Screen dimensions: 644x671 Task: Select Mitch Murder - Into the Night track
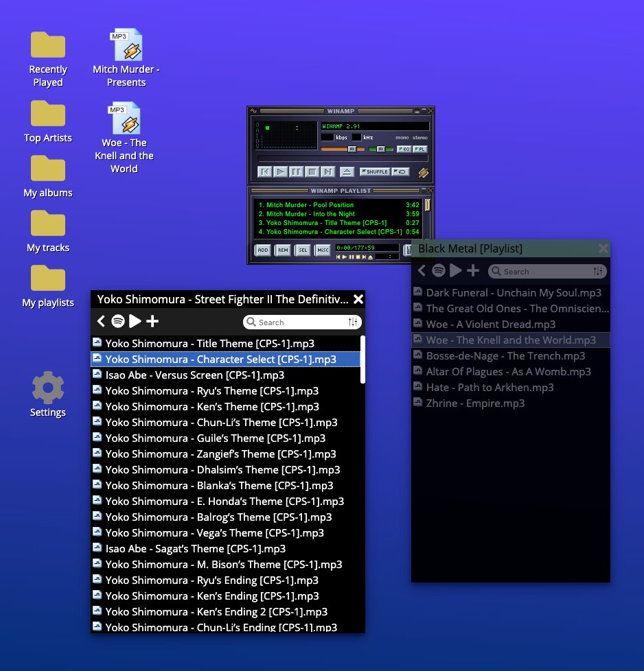point(338,214)
